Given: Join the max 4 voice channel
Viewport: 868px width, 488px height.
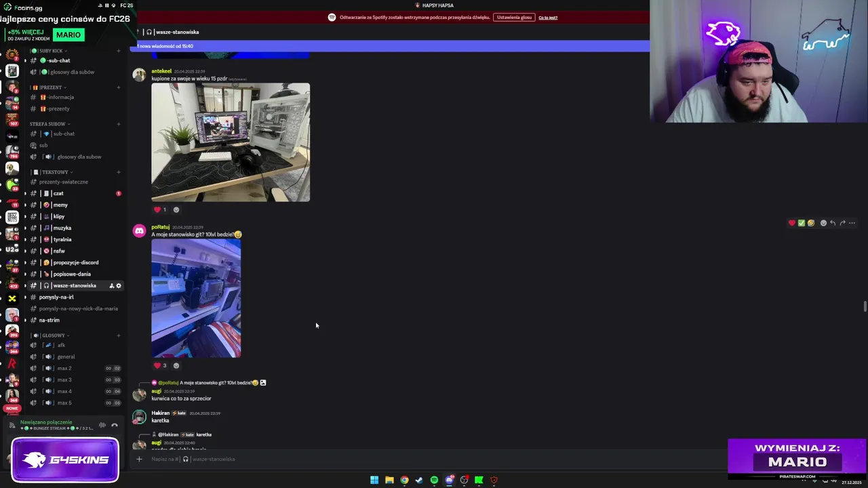Looking at the screenshot, I should [64, 391].
